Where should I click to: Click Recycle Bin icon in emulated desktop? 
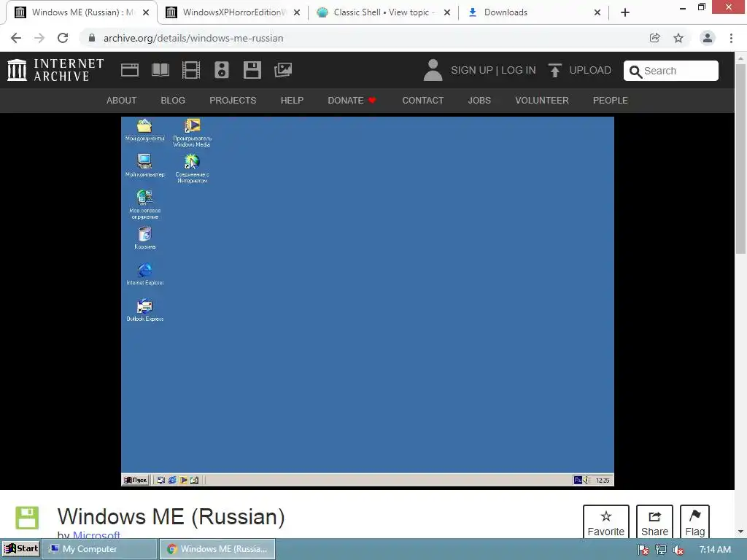145,238
